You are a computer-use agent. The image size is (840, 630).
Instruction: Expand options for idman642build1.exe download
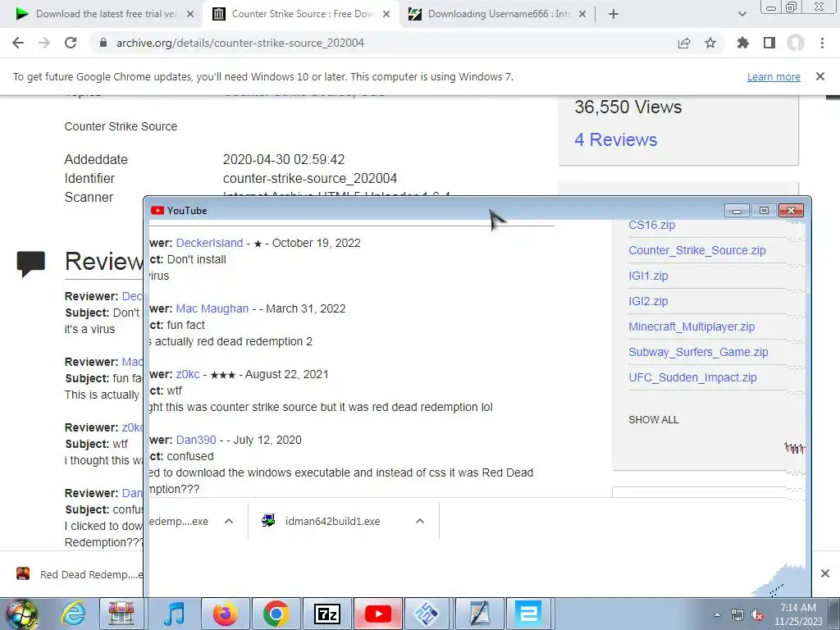click(x=420, y=521)
